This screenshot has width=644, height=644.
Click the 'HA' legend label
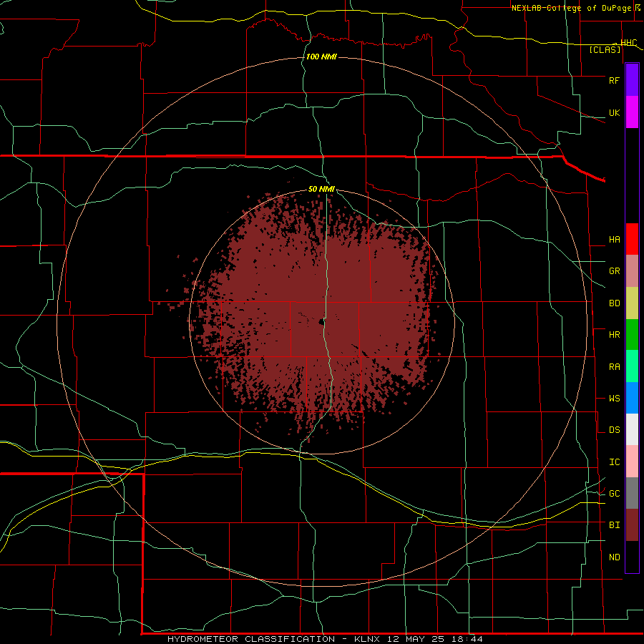[614, 240]
